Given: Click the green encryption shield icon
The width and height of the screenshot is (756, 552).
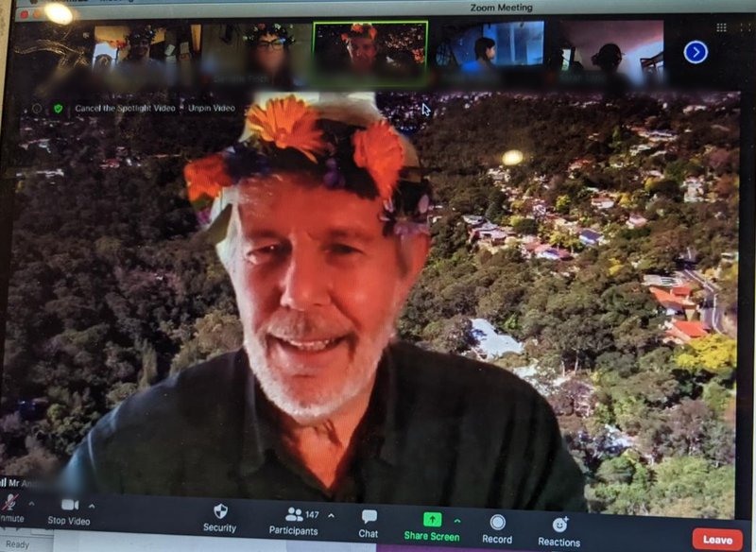Looking at the screenshot, I should [x=58, y=109].
